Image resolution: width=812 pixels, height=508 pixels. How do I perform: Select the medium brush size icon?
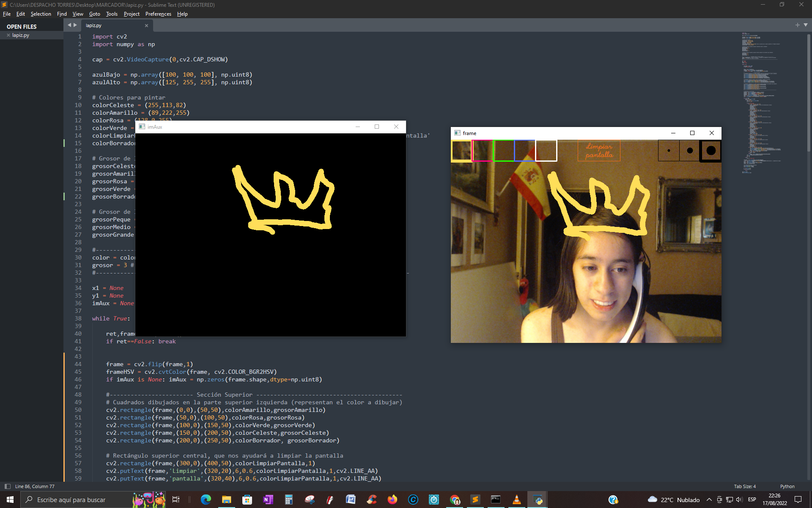689,151
